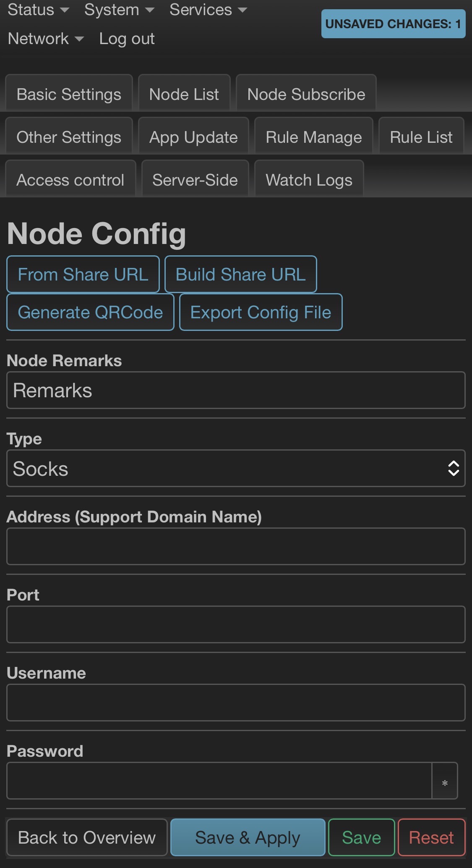Click into the Port input field
The height and width of the screenshot is (868, 472).
(236, 624)
